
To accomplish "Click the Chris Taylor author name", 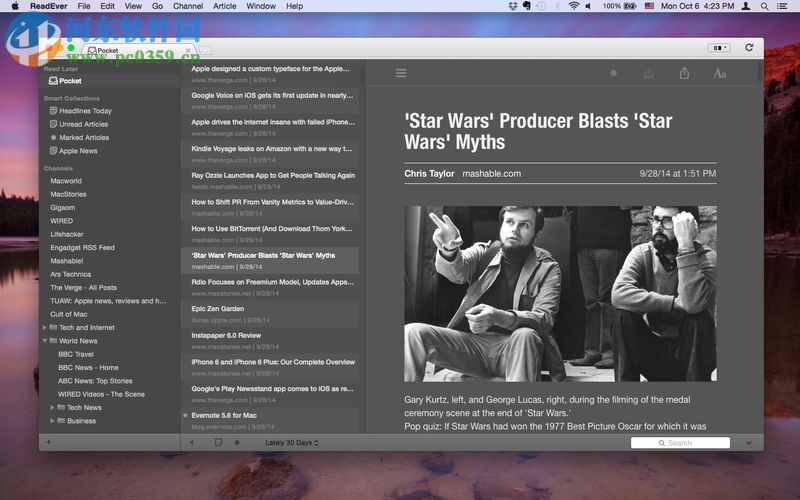I will tap(429, 173).
